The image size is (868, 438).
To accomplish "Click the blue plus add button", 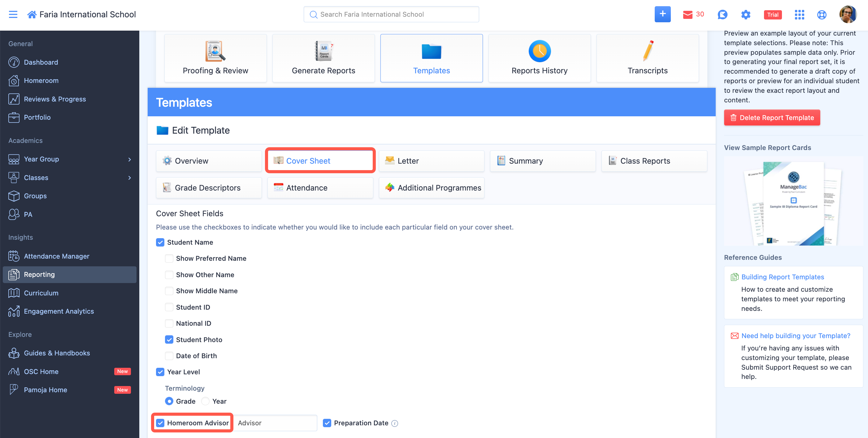I will [x=662, y=14].
